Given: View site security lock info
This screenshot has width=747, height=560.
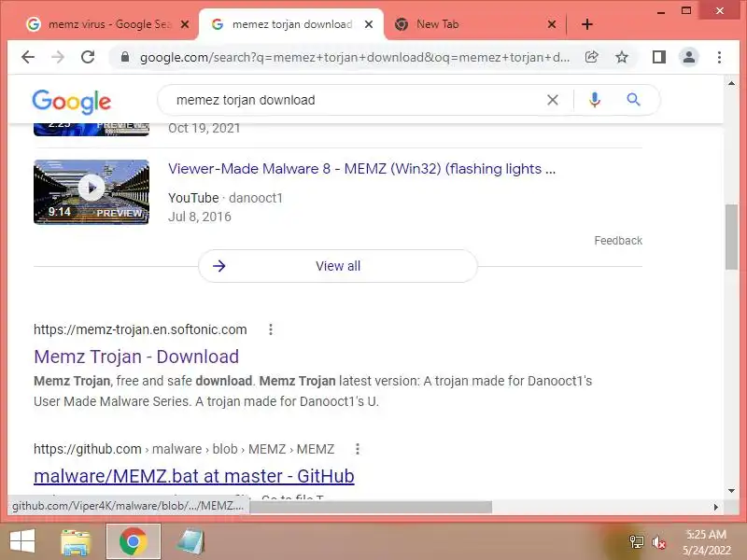Looking at the screenshot, I should (125, 57).
